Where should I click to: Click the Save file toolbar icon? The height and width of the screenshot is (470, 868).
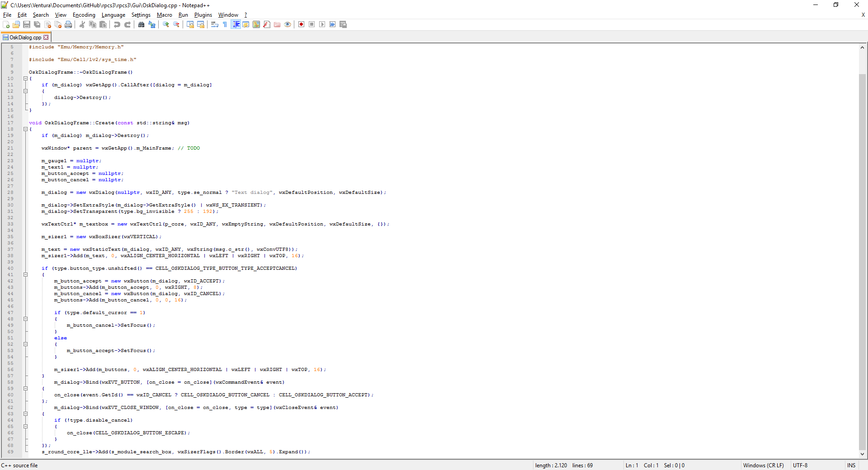click(x=27, y=24)
